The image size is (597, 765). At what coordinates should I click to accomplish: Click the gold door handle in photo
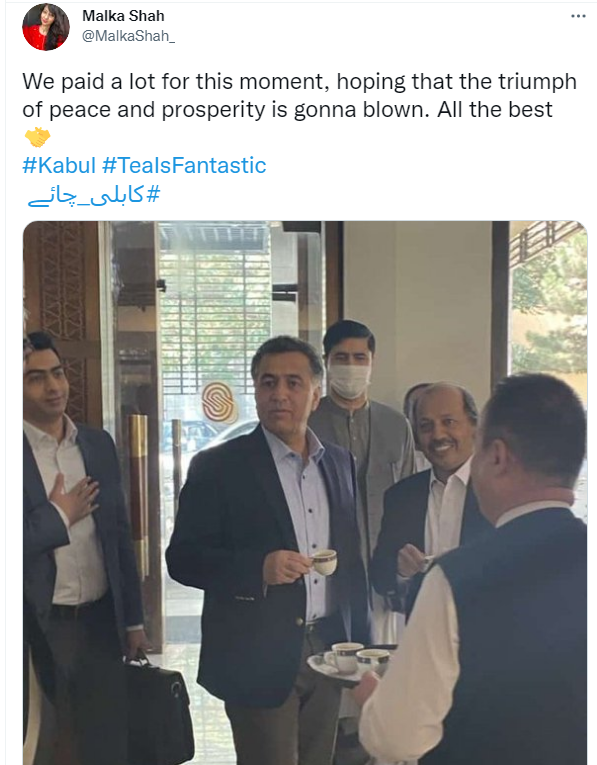139,493
